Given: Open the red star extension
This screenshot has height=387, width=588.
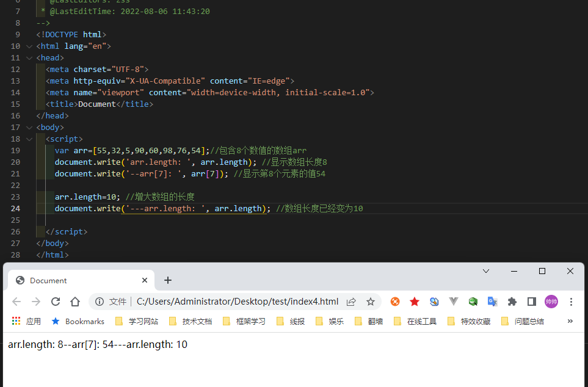Looking at the screenshot, I should pyautogui.click(x=415, y=302).
